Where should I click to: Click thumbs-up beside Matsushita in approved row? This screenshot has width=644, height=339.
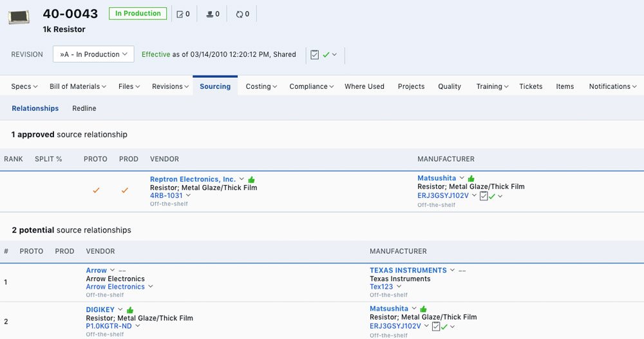pyautogui.click(x=471, y=179)
